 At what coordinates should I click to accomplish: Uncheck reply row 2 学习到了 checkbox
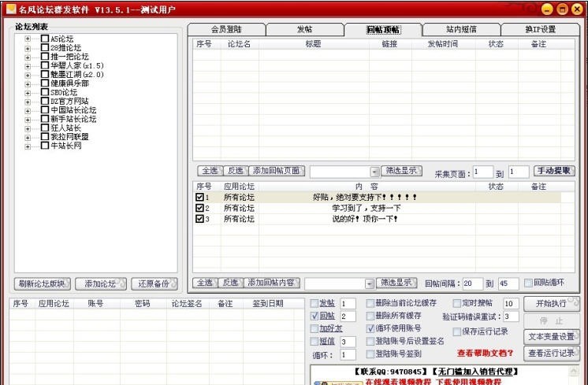pos(199,208)
